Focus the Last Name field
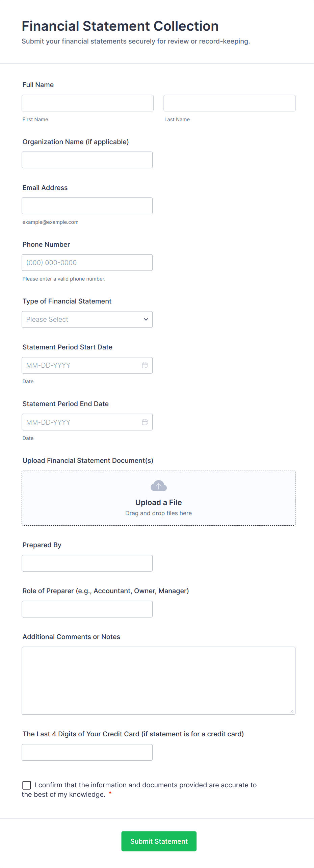 pos(229,103)
